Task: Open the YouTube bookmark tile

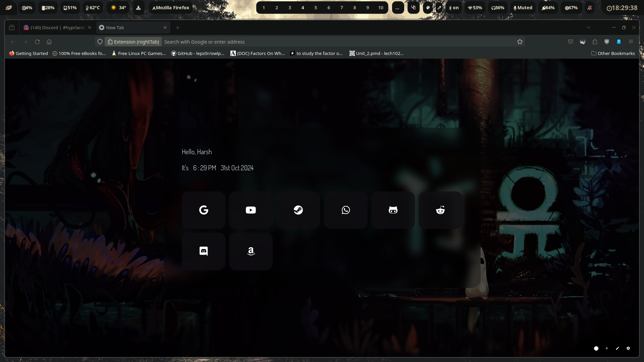Action: pos(251,210)
